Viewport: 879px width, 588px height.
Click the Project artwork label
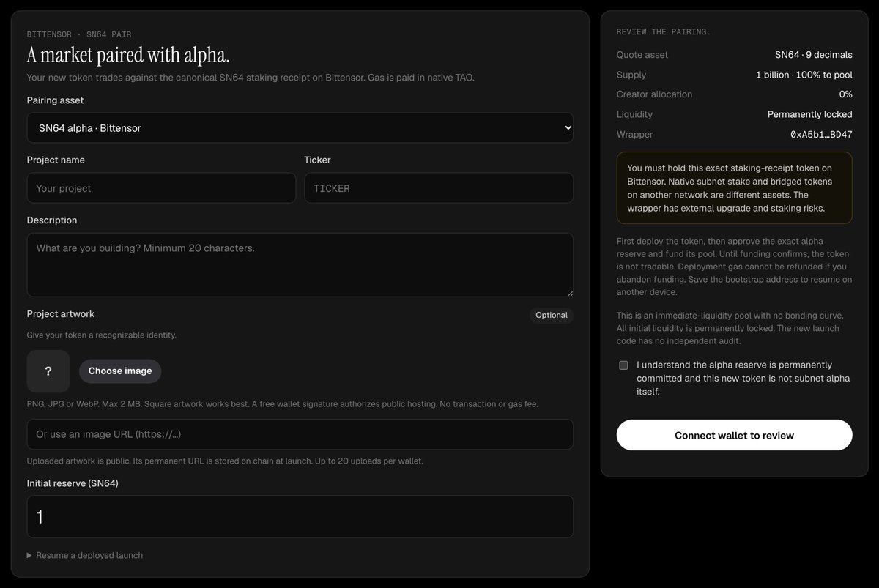click(61, 314)
